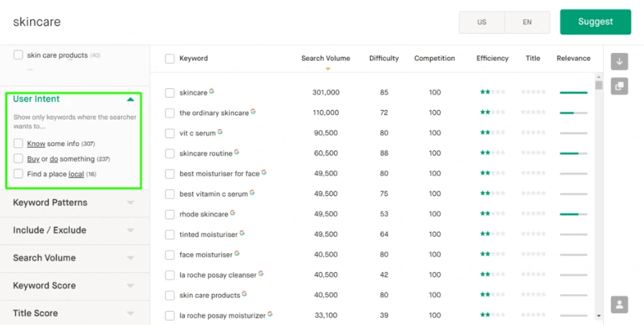The width and height of the screenshot is (644, 325).
Task: Click Google icon beside skin care products row
Action: click(245, 293)
